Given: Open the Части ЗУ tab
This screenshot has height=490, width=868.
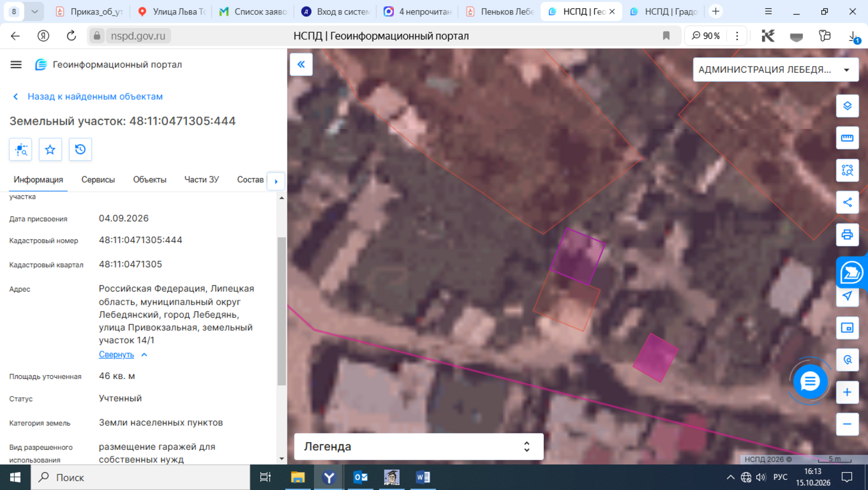Looking at the screenshot, I should pyautogui.click(x=201, y=179).
